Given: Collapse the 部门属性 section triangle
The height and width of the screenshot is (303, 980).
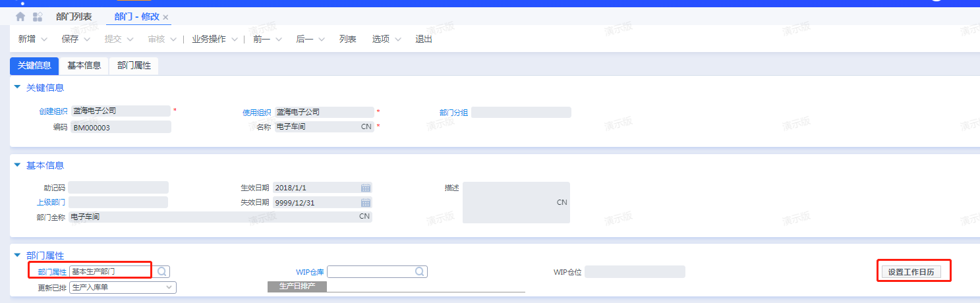Looking at the screenshot, I should click(x=17, y=256).
